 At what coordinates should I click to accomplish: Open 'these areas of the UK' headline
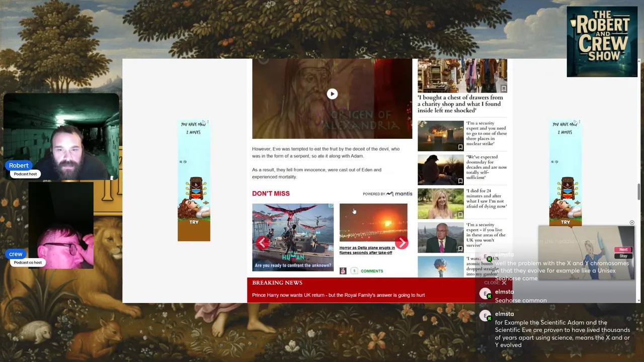tap(486, 235)
